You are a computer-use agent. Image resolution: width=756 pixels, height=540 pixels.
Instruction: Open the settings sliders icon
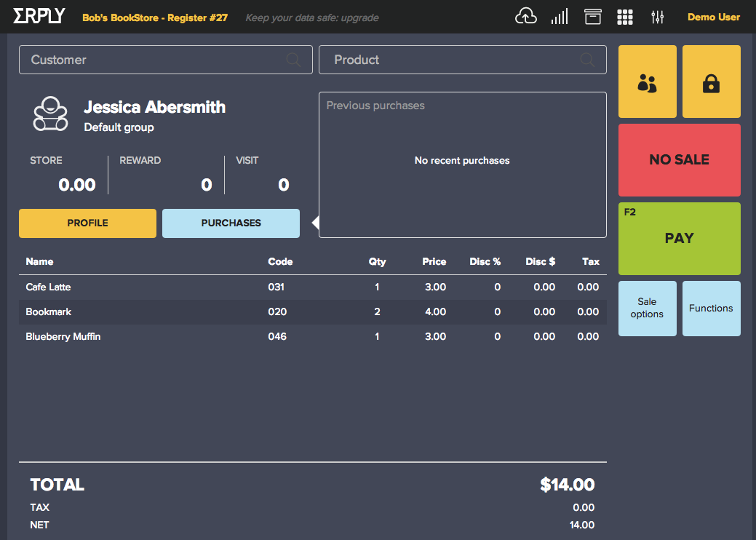pos(658,17)
